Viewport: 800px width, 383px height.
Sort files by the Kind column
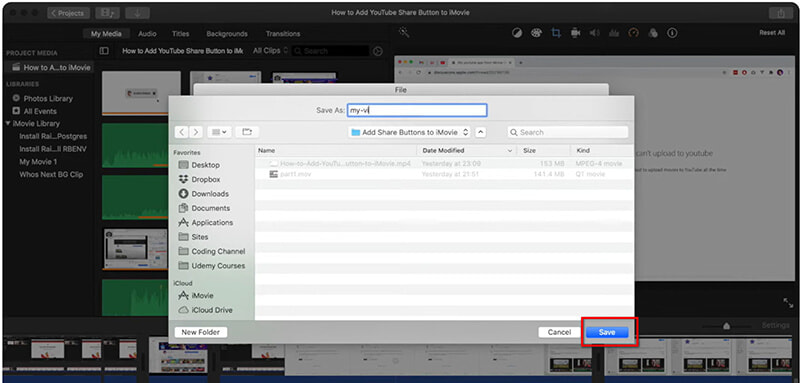(602, 150)
